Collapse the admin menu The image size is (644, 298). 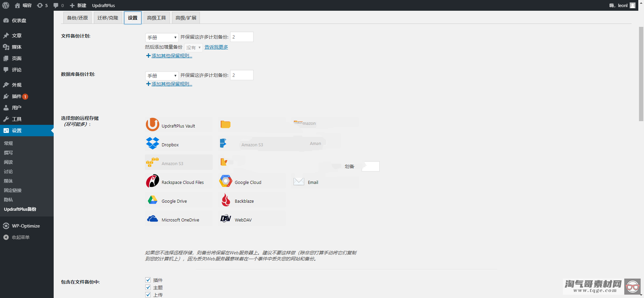[27, 237]
